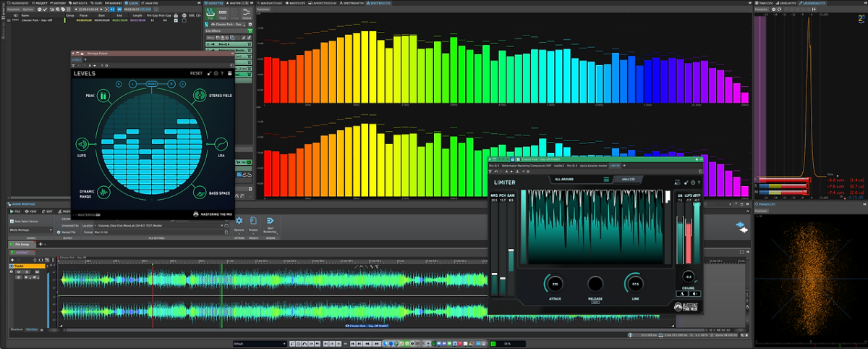
Task: Open the PEAK meter in Levels plugin
Action: click(x=103, y=96)
